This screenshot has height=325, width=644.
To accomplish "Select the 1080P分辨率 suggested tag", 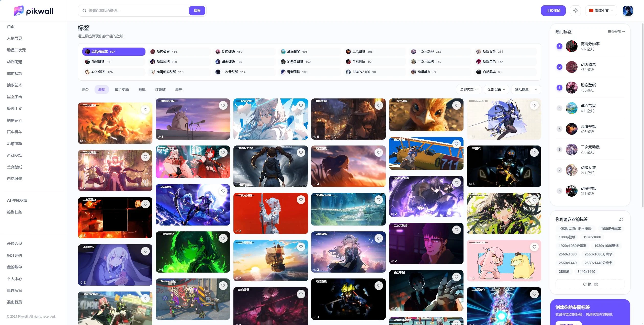I will [611, 229].
